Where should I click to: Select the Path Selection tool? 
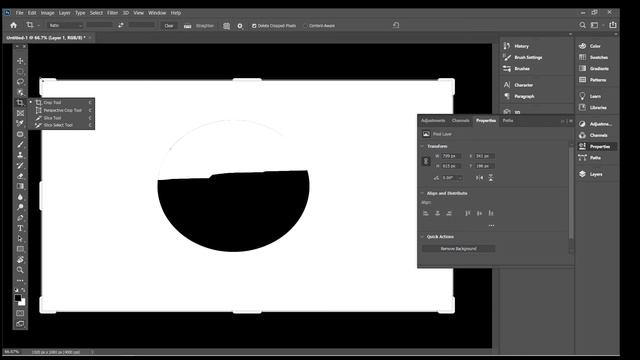point(20,238)
